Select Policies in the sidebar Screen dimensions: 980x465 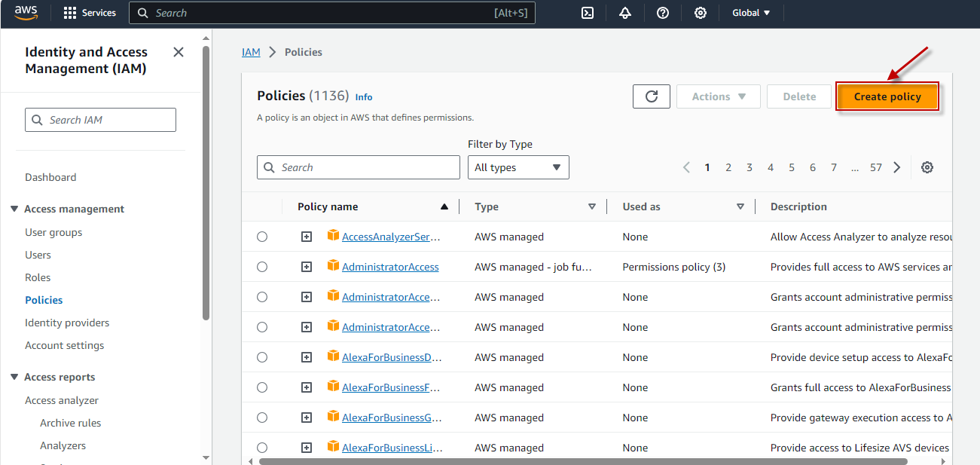tap(44, 300)
